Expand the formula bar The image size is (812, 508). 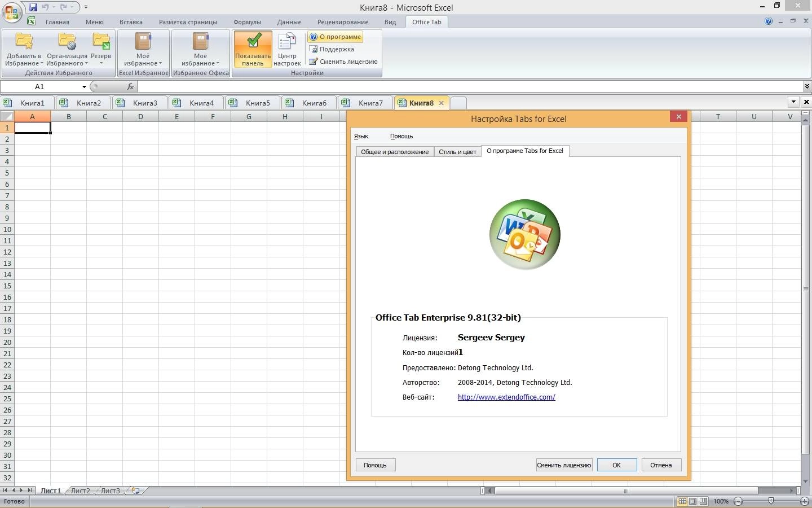[807, 86]
